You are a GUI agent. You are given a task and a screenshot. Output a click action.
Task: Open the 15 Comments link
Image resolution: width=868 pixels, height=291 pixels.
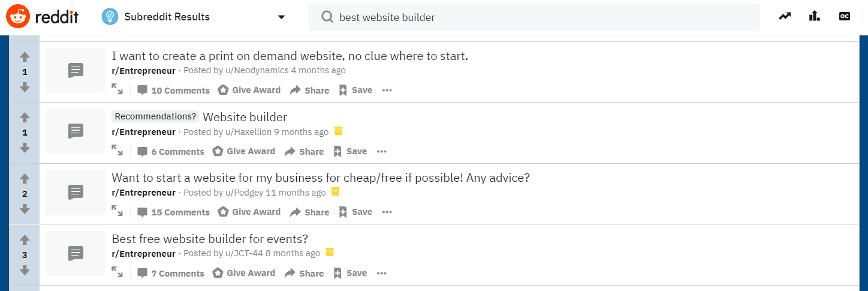click(173, 212)
